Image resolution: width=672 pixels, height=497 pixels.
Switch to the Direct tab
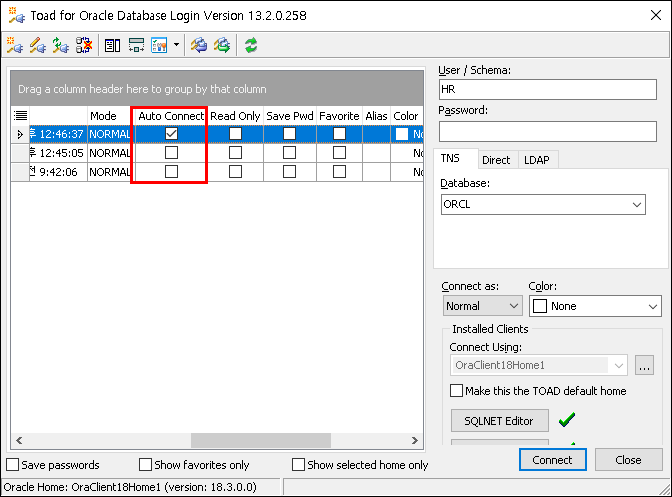pos(496,160)
